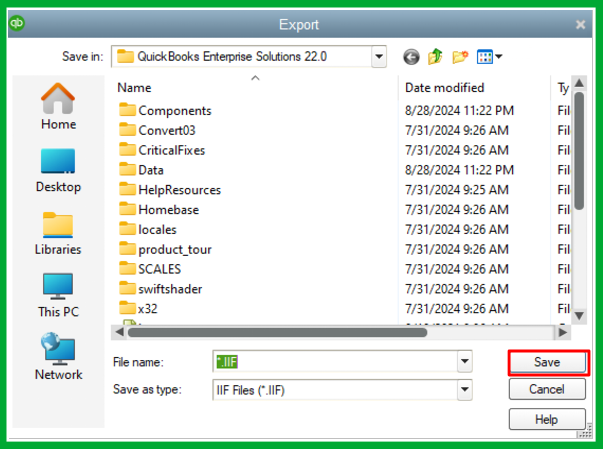This screenshot has width=603, height=449.
Task: Click Components date 8/28/2024 11:22 PM
Action: (x=459, y=110)
